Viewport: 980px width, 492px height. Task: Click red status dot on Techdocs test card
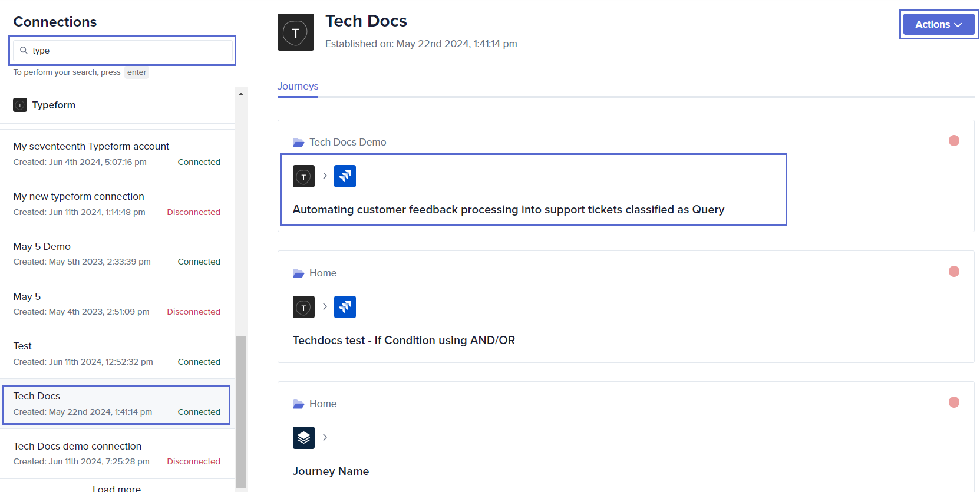coord(954,271)
